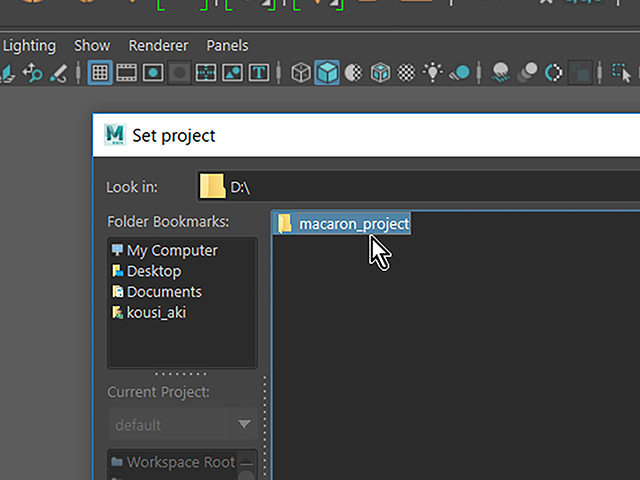This screenshot has width=640, height=480.
Task: Toggle Multisample Anti-aliasing icon
Action: (553, 73)
